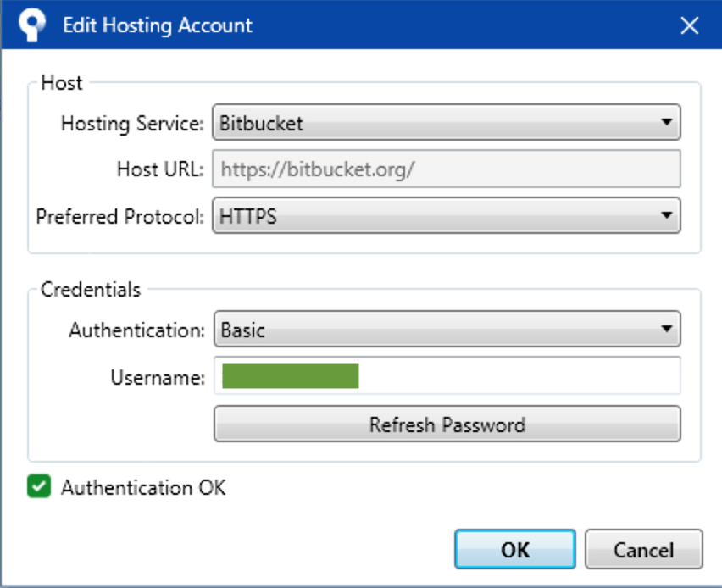The image size is (722, 588).
Task: Click the "Hosting Service:" label
Action: pyautogui.click(x=132, y=124)
